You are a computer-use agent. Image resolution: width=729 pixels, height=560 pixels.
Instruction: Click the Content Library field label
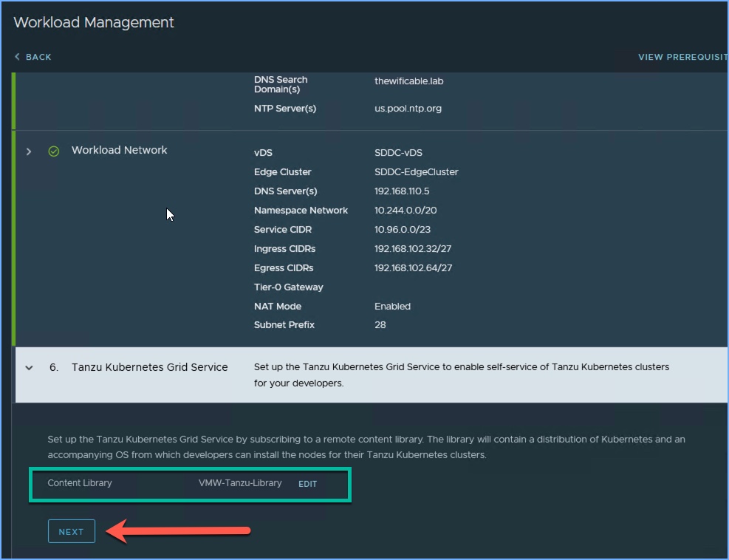click(80, 483)
